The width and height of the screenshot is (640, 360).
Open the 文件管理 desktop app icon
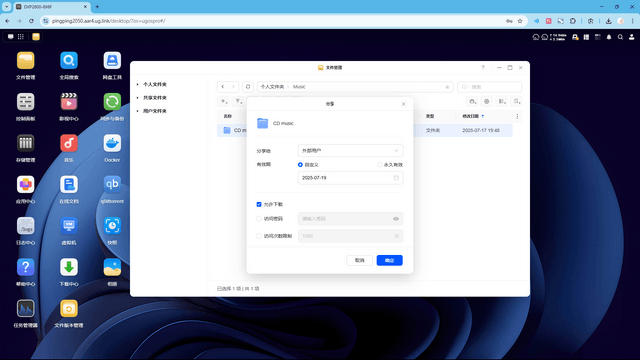tap(25, 61)
